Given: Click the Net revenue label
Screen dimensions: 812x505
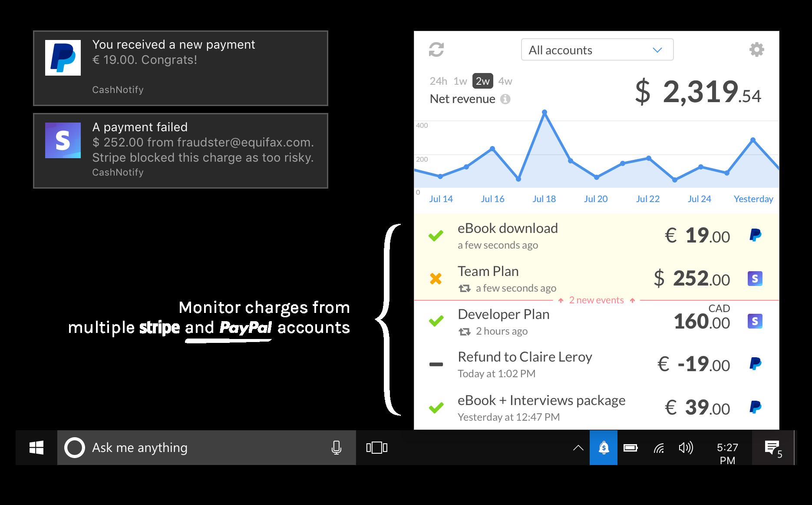Looking at the screenshot, I should 462,99.
